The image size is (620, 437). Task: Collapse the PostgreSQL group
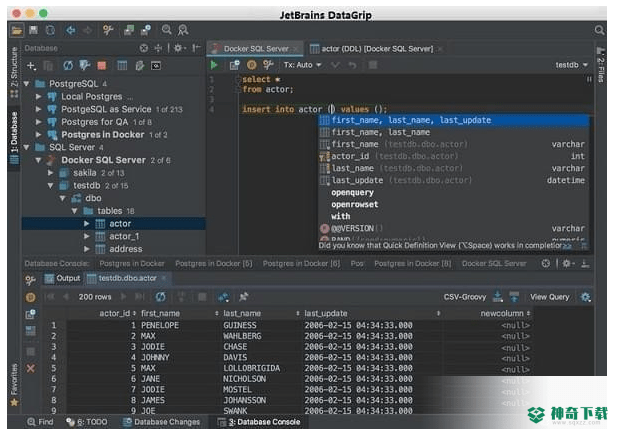tap(26, 84)
